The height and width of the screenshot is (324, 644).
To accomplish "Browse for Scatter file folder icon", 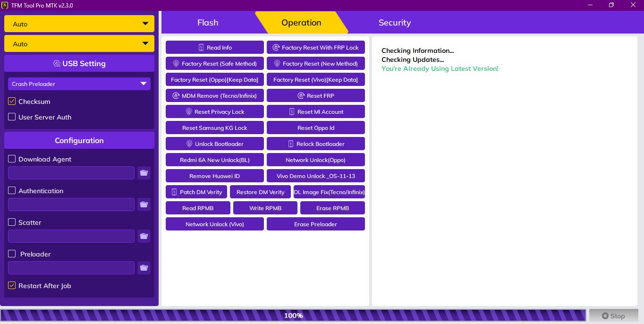I will [x=144, y=236].
